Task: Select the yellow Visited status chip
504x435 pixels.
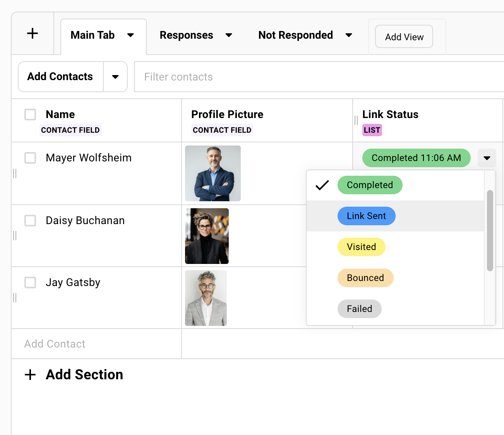Action: pyautogui.click(x=361, y=247)
